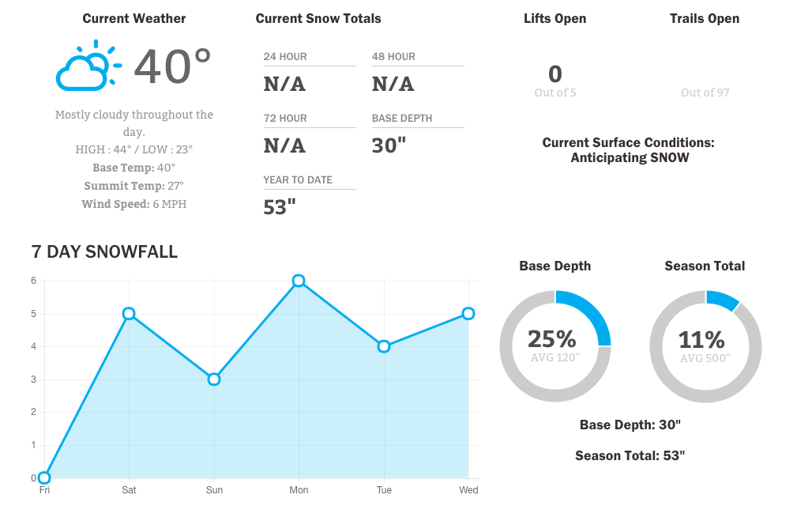Screen dimensions: 812x506
Task: Click the Trails Open Out of 97 text
Action: click(705, 93)
